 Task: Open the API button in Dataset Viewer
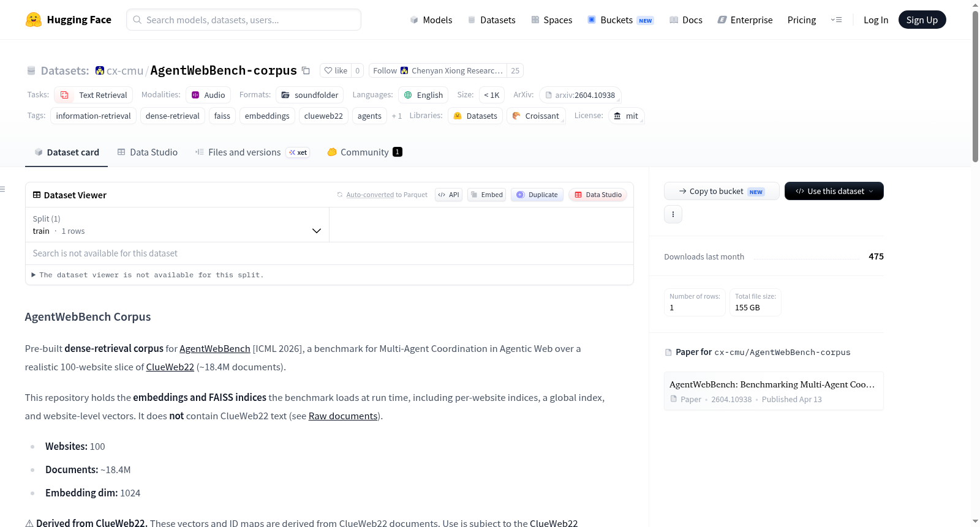[x=448, y=195]
